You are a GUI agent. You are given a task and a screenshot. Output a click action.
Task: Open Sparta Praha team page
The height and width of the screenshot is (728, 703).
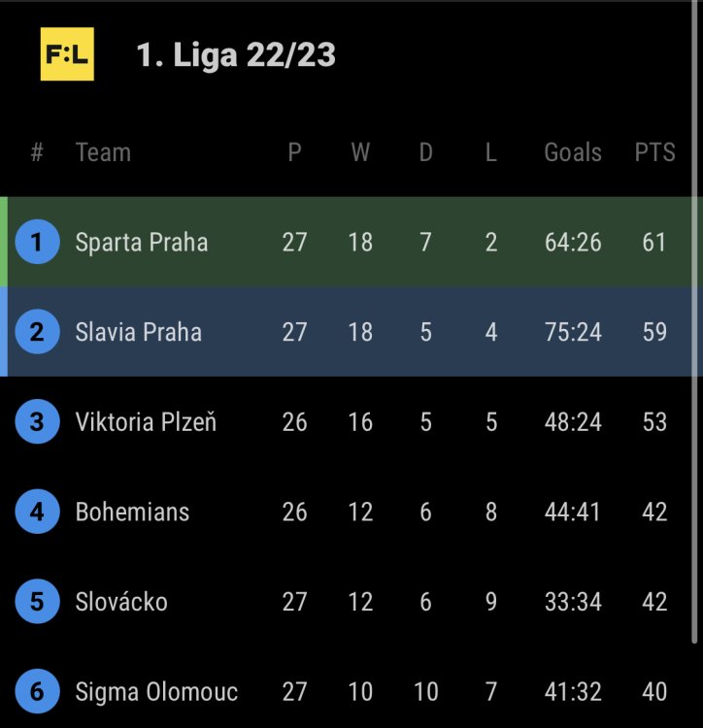tap(142, 242)
